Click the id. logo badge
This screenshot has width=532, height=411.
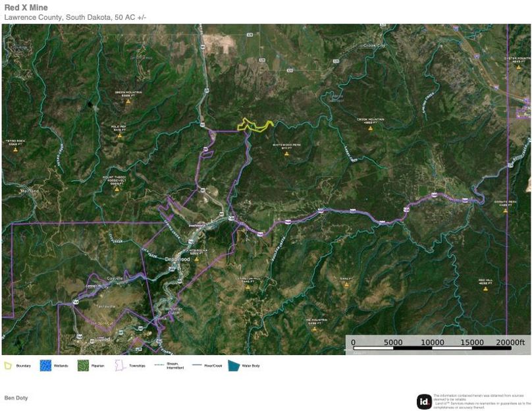(424, 402)
